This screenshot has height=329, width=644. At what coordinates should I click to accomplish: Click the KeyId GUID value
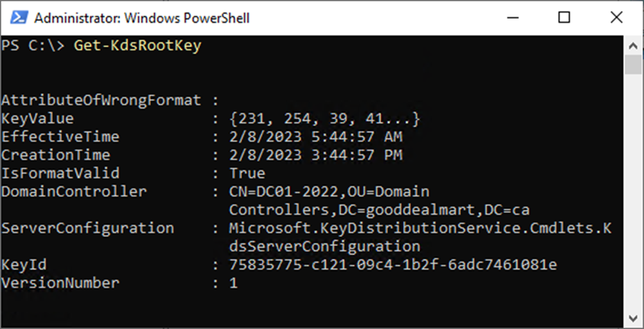(x=393, y=265)
